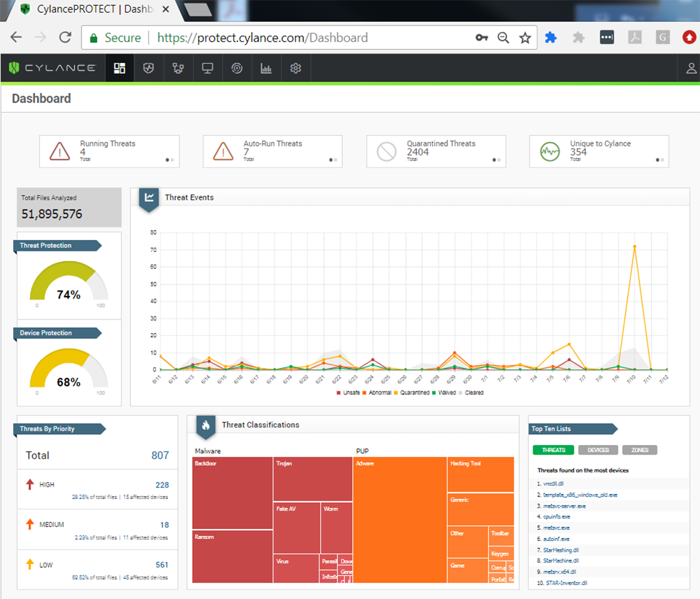Click the PDF extension icon
Viewport: 700px width, 599px height.
coord(635,37)
